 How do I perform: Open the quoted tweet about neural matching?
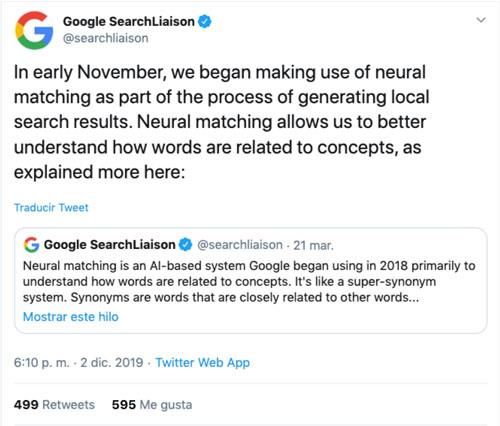251,281
